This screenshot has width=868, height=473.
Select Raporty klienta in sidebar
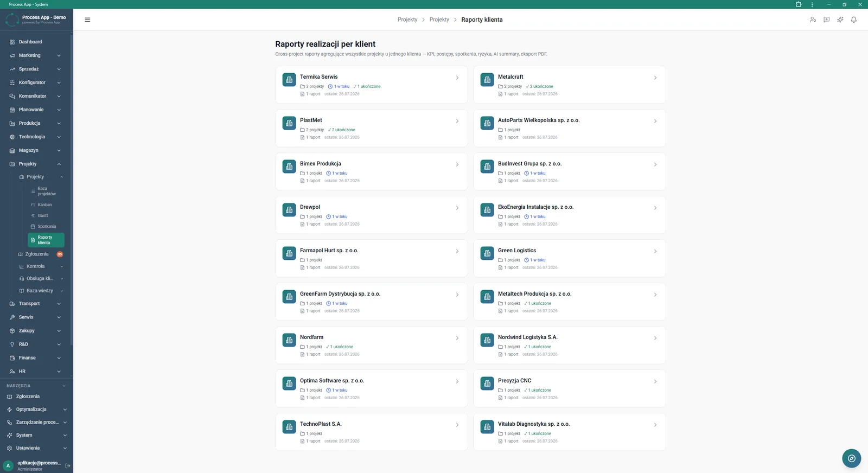(x=46, y=240)
